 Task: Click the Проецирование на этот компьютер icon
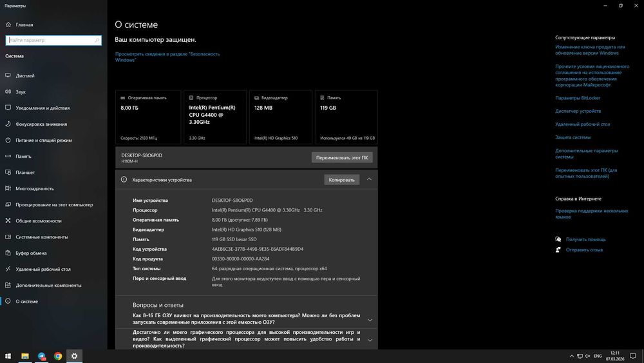pos(8,204)
